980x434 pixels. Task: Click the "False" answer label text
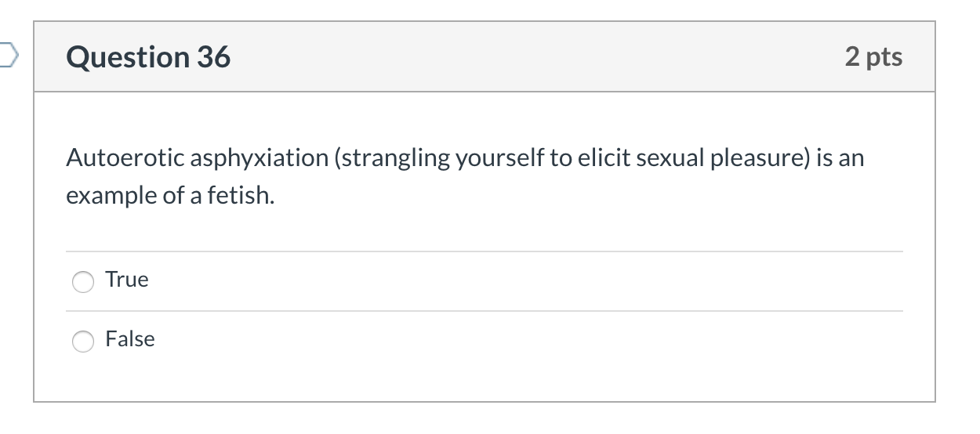point(130,339)
